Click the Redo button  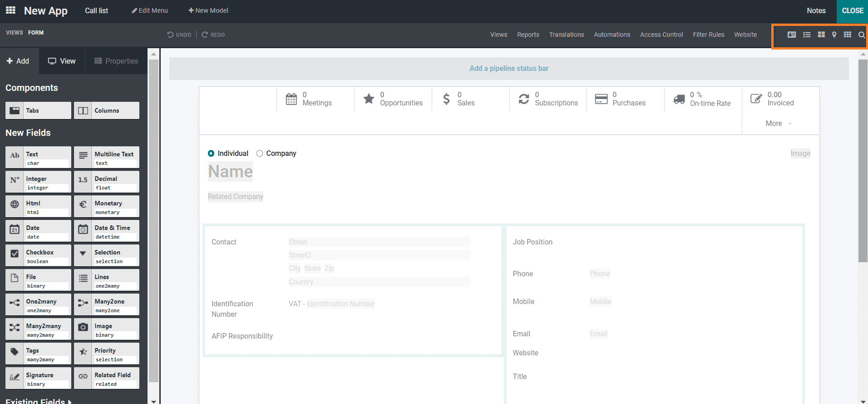click(x=213, y=35)
